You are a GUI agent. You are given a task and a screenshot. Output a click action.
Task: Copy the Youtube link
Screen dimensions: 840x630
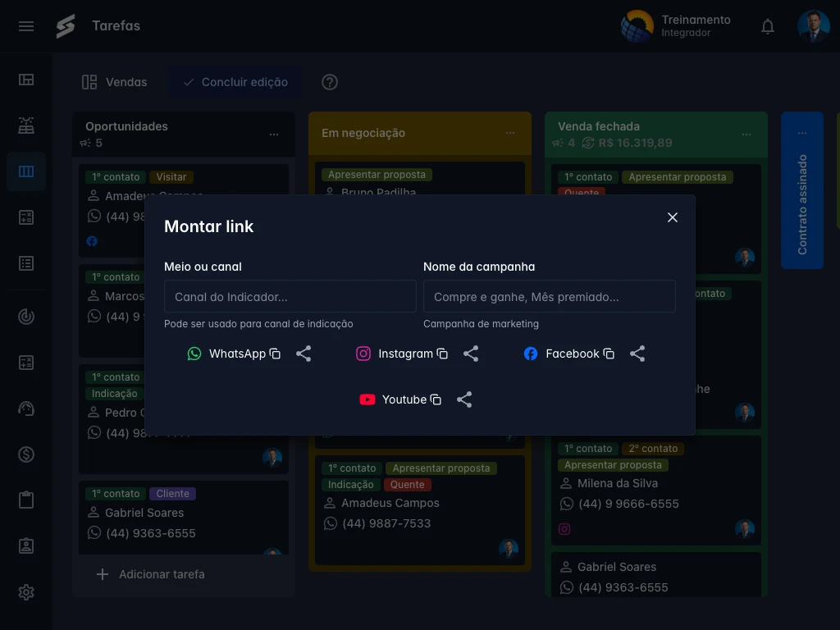point(436,399)
